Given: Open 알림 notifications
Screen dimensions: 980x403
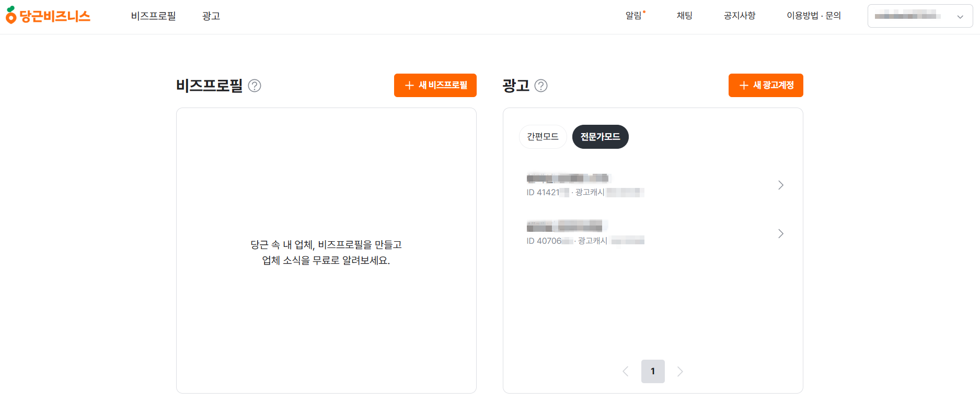Looking at the screenshot, I should pos(635,16).
